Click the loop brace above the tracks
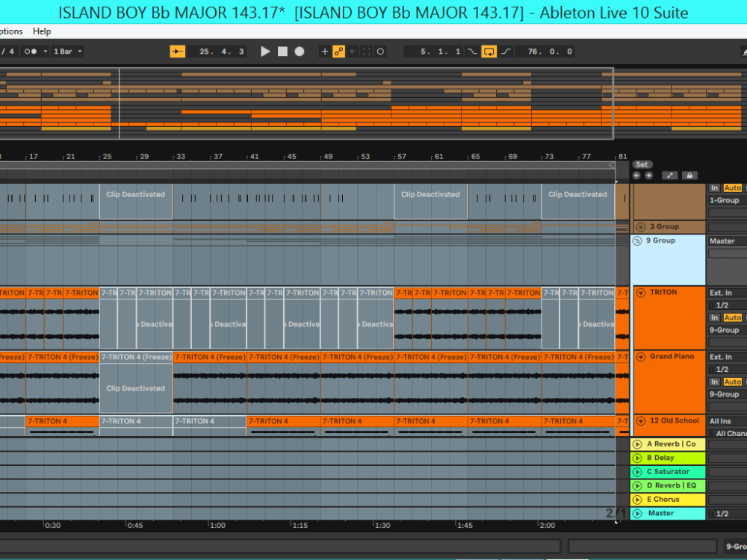The image size is (747, 560). coord(307,165)
